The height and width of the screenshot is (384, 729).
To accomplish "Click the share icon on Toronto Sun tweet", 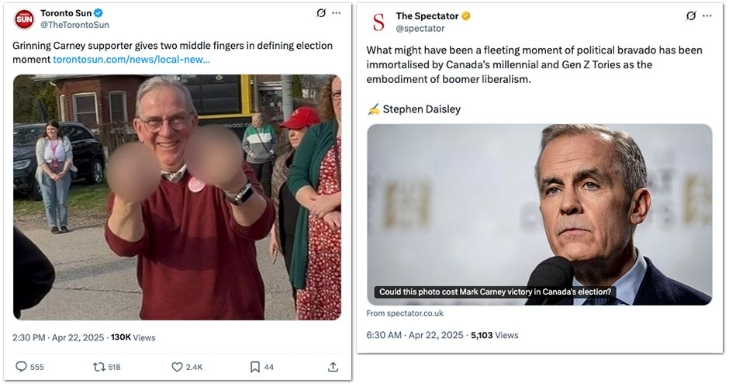I will (x=333, y=367).
